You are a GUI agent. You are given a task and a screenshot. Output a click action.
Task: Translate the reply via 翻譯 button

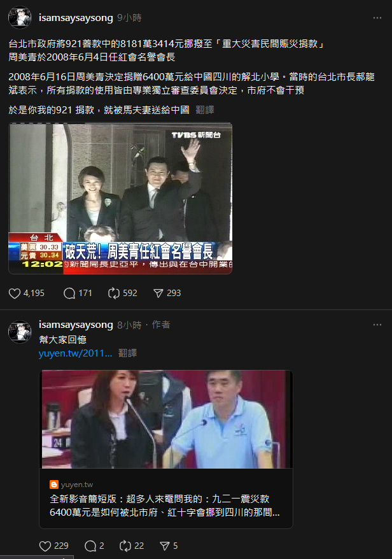point(127,353)
